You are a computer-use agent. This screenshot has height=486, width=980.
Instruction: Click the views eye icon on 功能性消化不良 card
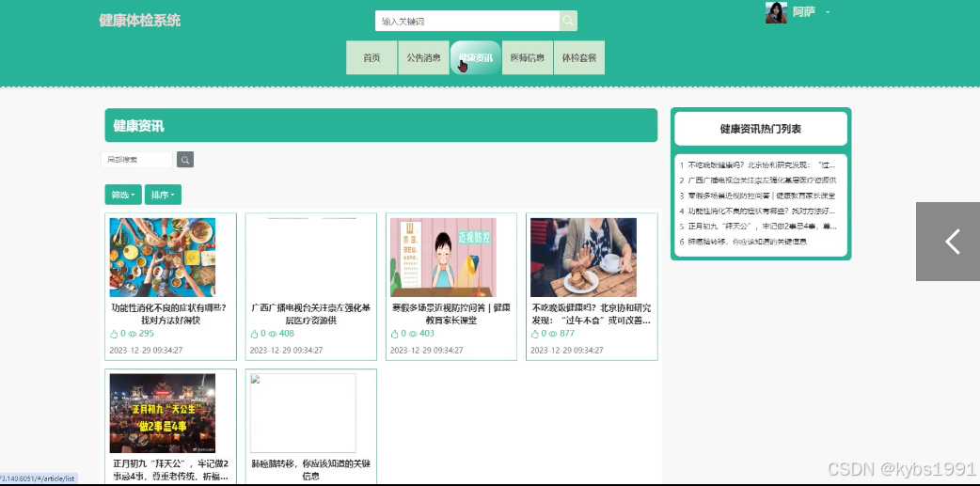[132, 335]
